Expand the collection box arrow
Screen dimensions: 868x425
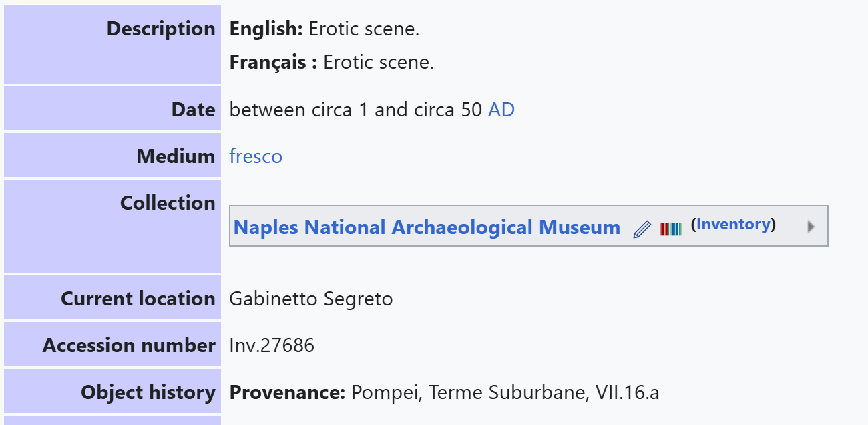[811, 227]
